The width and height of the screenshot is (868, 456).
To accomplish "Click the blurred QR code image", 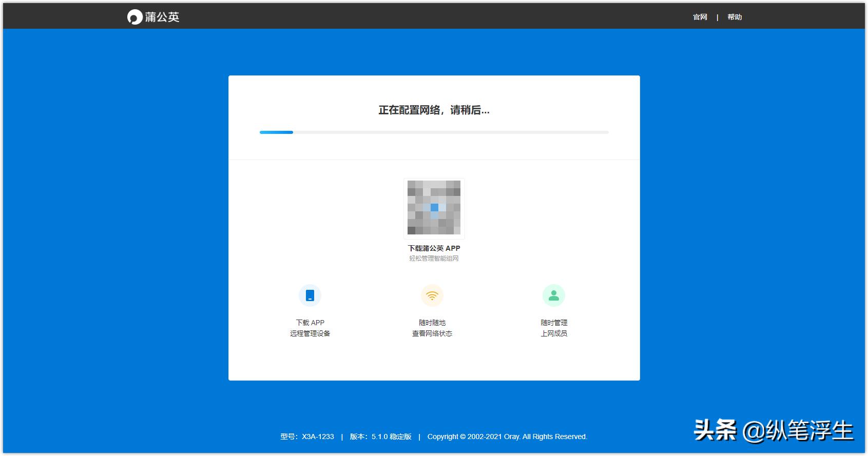I will (x=434, y=208).
